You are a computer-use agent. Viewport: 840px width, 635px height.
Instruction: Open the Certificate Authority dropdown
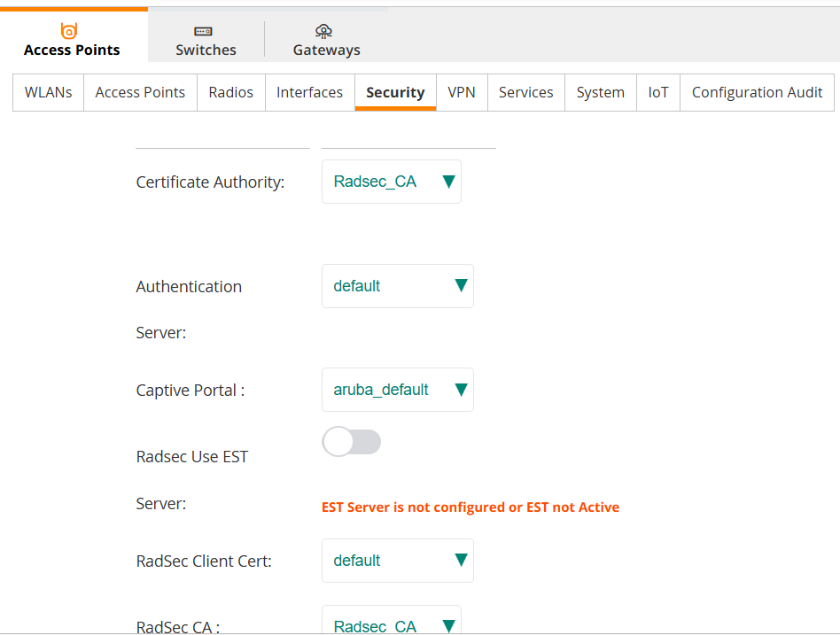[x=392, y=182]
